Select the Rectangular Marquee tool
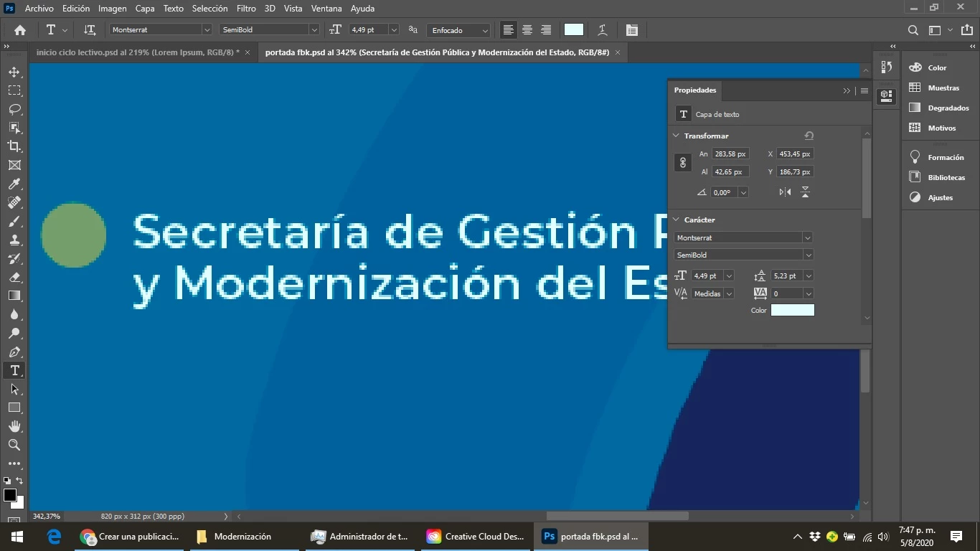The image size is (980, 551). tap(14, 91)
